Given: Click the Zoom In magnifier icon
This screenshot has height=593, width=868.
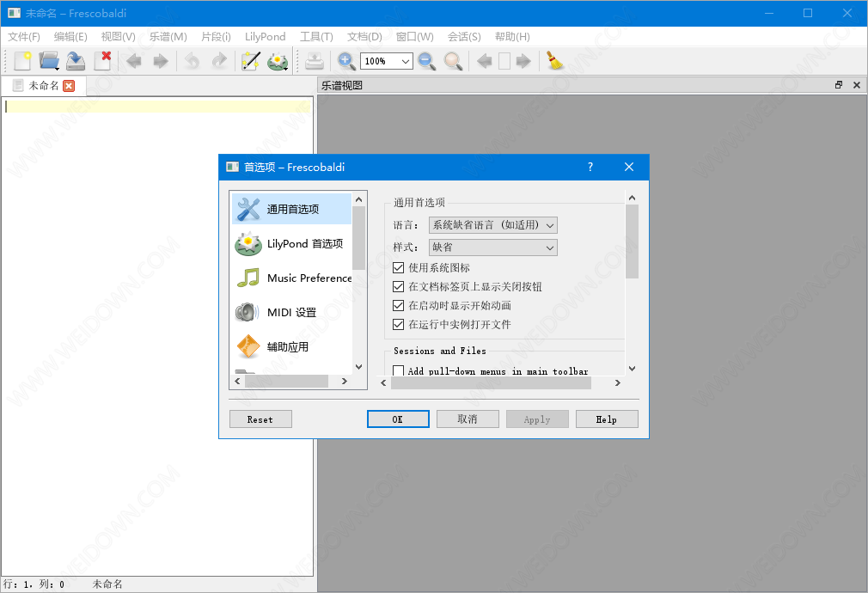Looking at the screenshot, I should pos(346,61).
